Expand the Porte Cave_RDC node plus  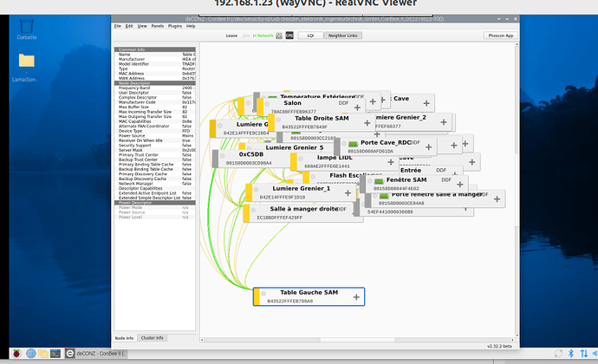click(429, 146)
